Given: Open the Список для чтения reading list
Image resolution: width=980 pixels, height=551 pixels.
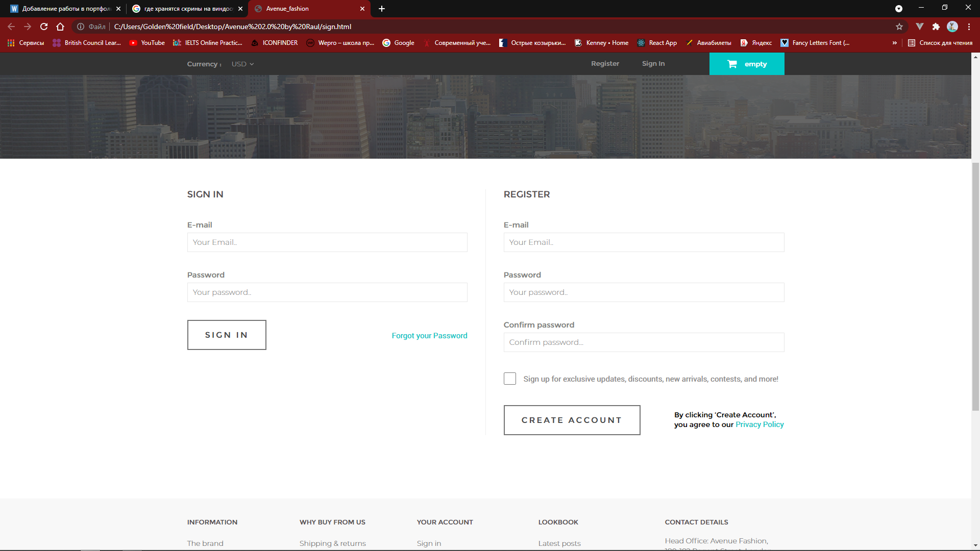Looking at the screenshot, I should (940, 43).
